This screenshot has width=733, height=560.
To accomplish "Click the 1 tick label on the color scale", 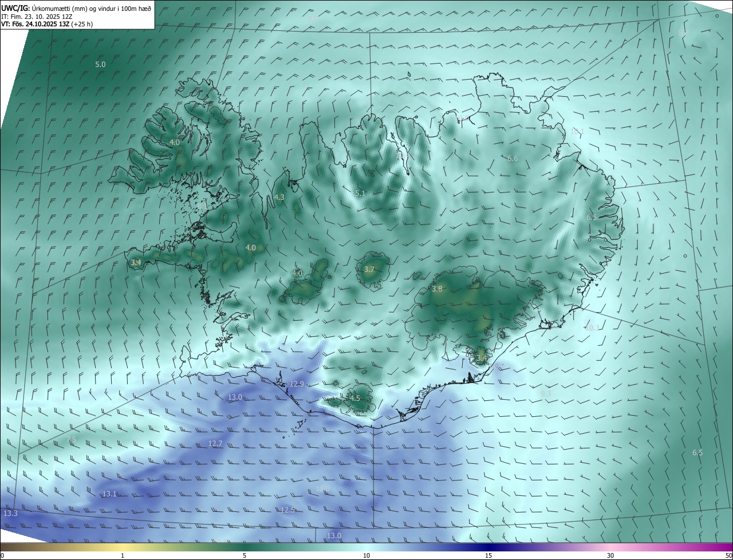I will [x=123, y=555].
